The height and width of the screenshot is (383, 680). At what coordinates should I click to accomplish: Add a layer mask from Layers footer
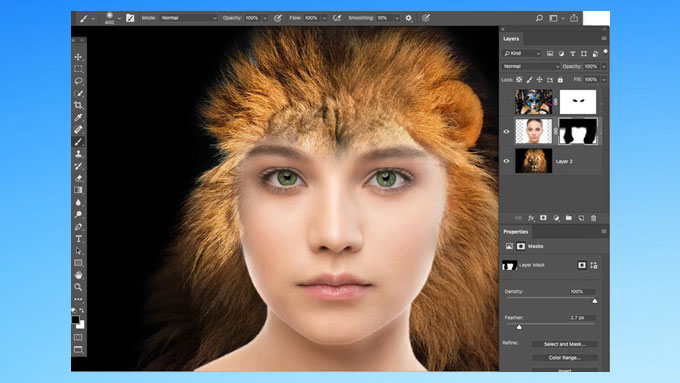(x=543, y=218)
